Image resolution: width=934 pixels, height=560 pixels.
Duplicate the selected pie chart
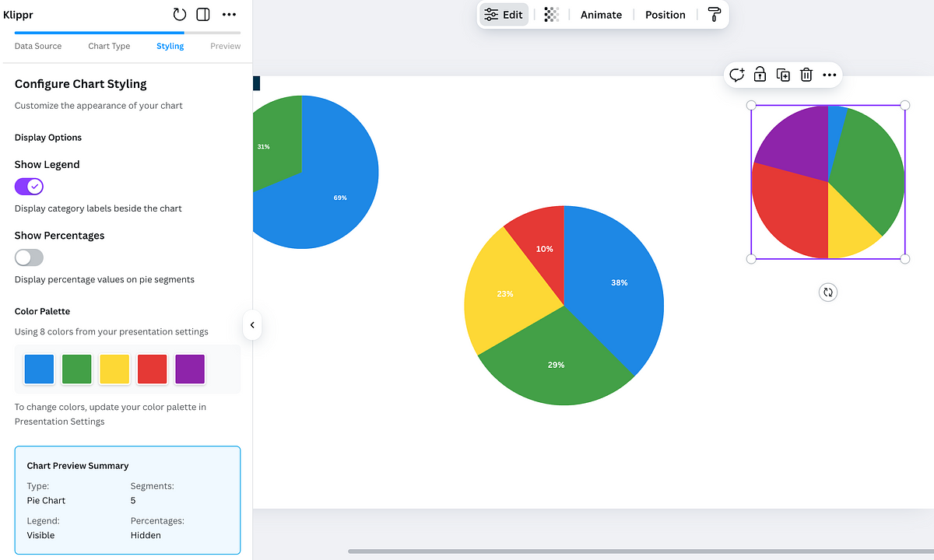(x=783, y=75)
